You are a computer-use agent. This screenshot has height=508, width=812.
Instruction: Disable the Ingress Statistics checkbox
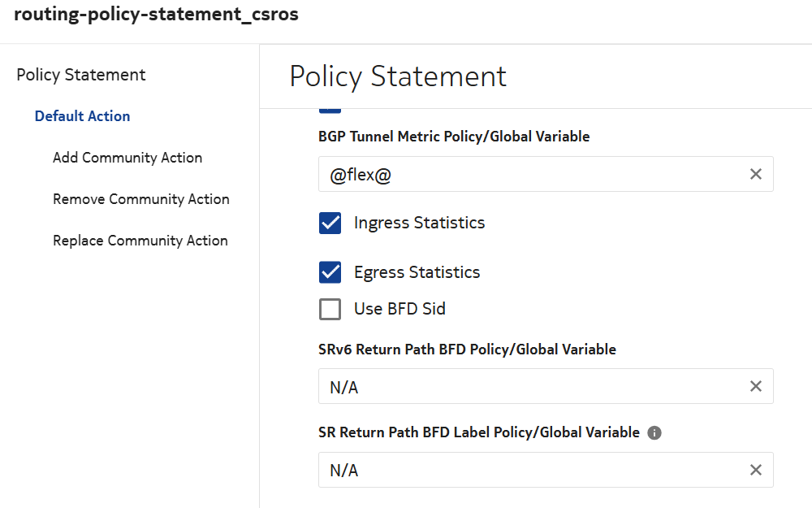(330, 224)
